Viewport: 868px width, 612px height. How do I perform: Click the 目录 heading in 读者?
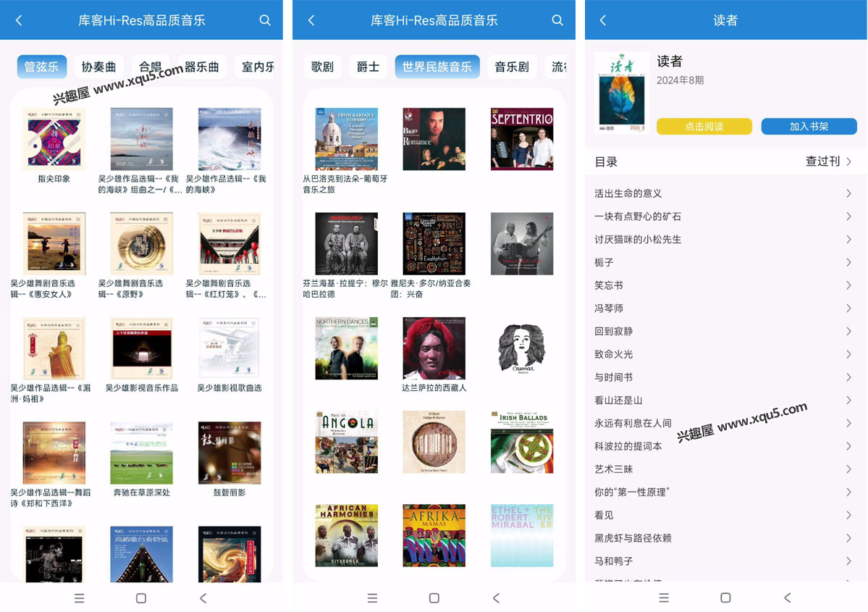(606, 162)
